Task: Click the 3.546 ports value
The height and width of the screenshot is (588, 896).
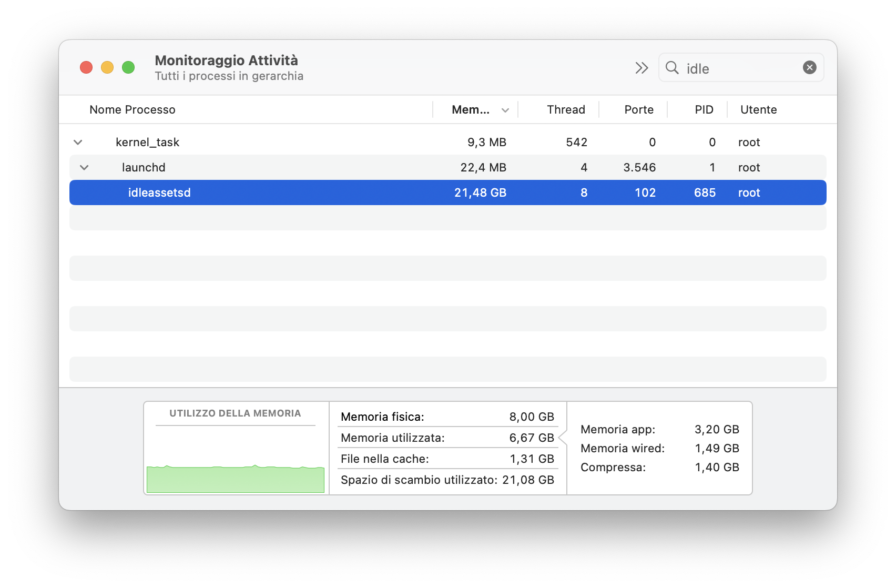Action: point(639,167)
